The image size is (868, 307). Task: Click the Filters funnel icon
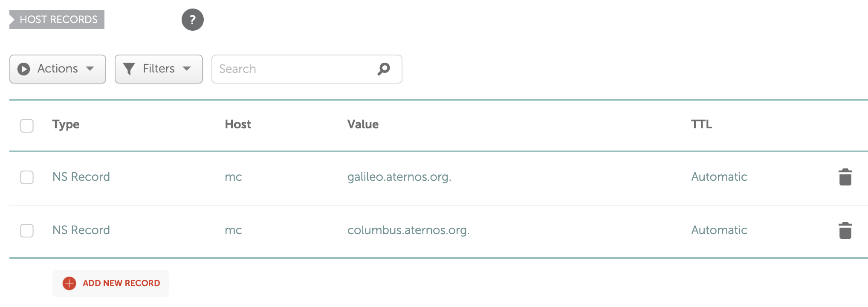(129, 69)
